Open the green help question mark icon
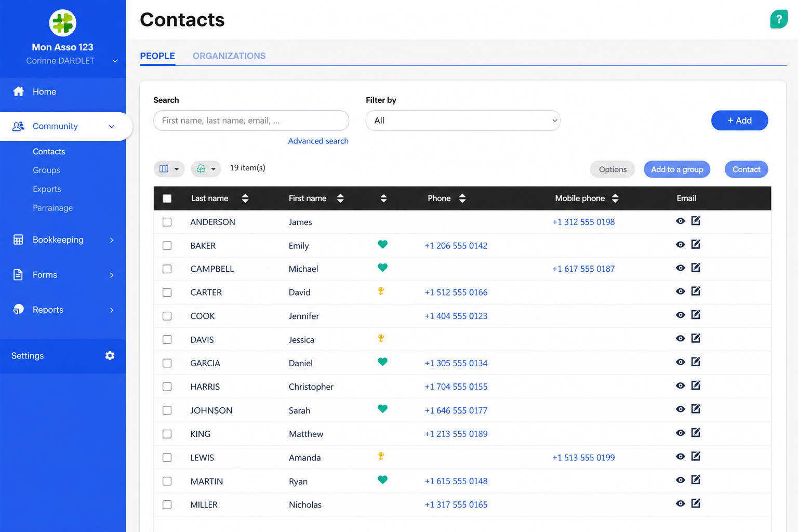 pyautogui.click(x=779, y=19)
